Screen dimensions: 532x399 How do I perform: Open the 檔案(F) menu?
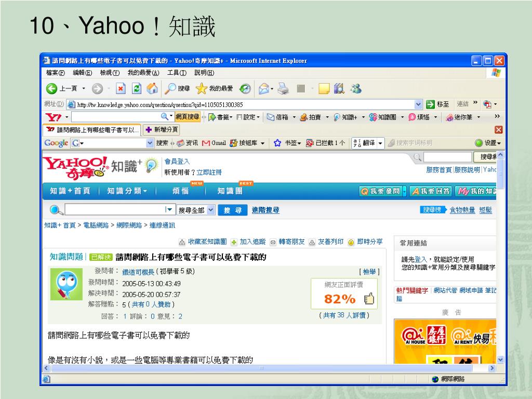(x=55, y=73)
